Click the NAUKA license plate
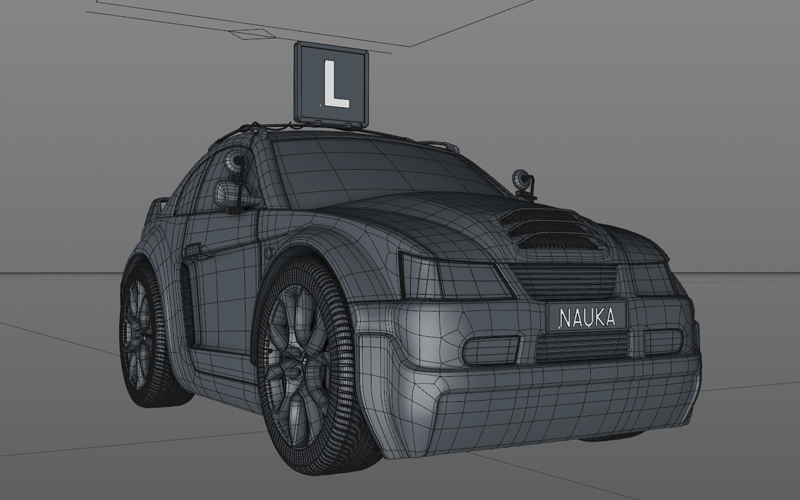The width and height of the screenshot is (800, 500). 587,316
